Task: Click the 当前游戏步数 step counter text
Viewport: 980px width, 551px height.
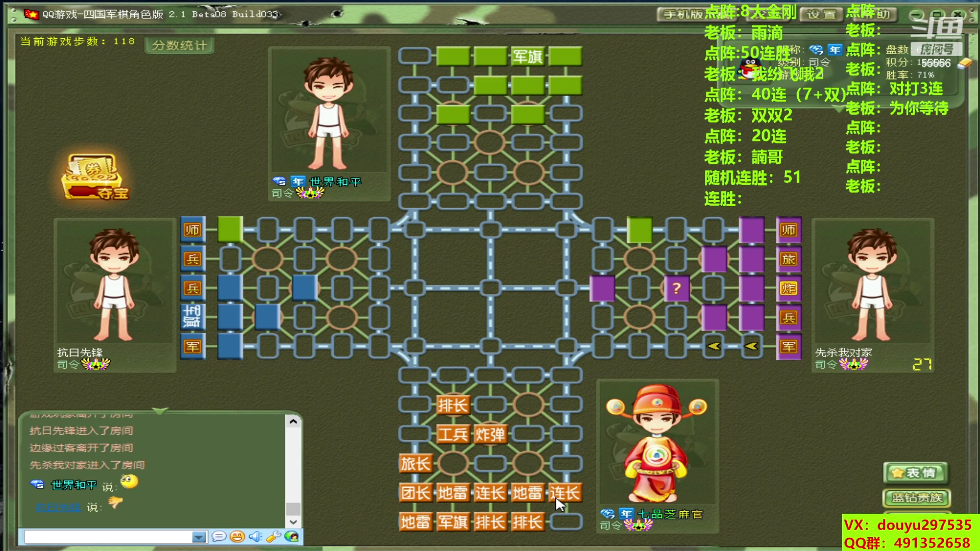Action: [78, 41]
